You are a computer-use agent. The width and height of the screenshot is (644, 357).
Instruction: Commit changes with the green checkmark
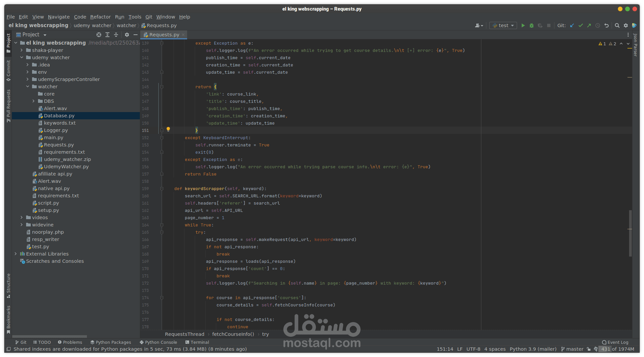coord(581,25)
